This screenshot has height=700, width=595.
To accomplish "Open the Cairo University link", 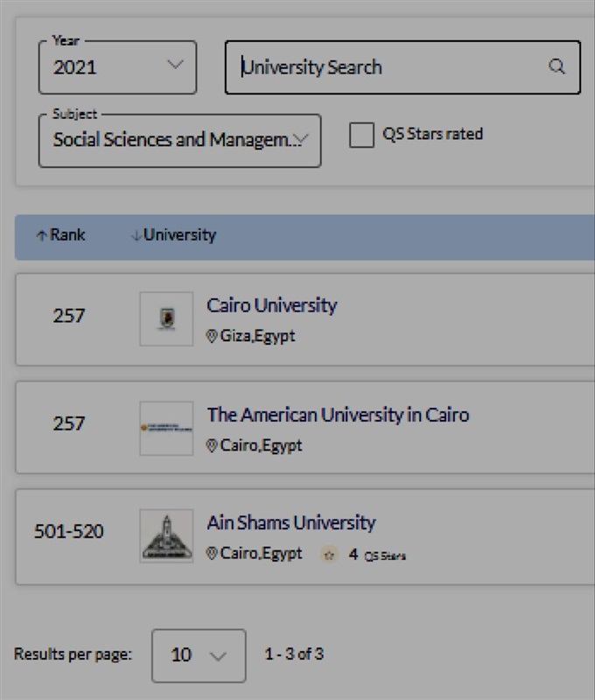I will [271, 305].
